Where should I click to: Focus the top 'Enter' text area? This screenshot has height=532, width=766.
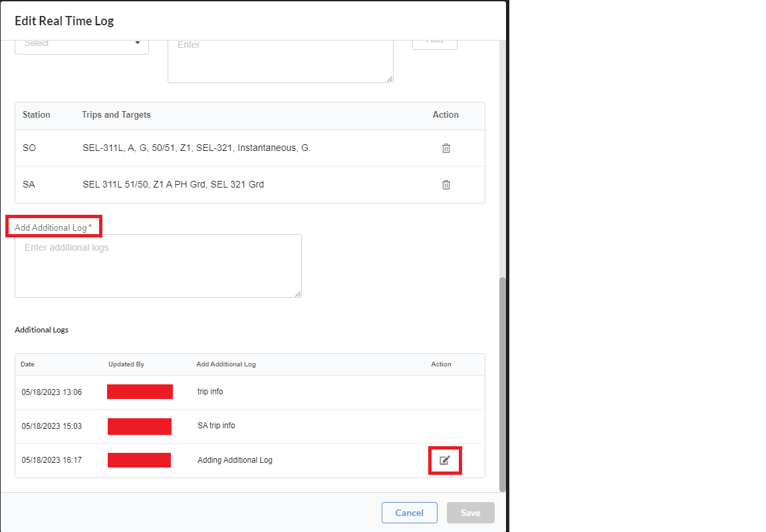click(280, 60)
